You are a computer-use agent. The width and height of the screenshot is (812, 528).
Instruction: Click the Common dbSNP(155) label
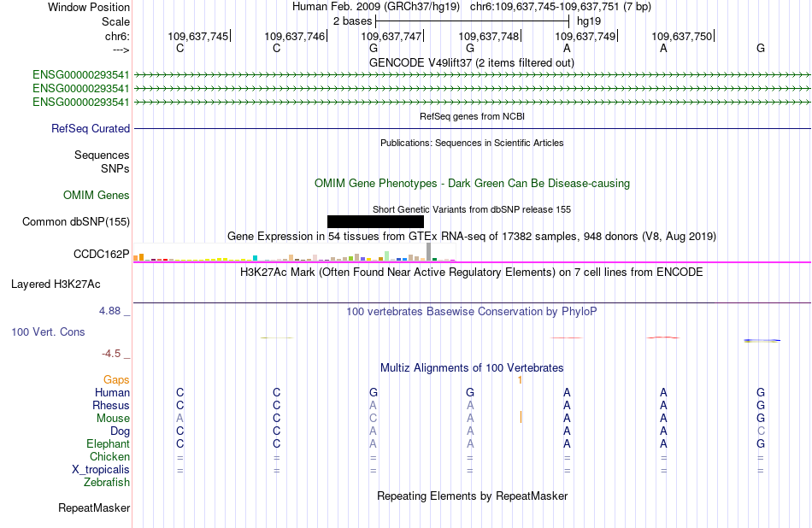tap(76, 221)
